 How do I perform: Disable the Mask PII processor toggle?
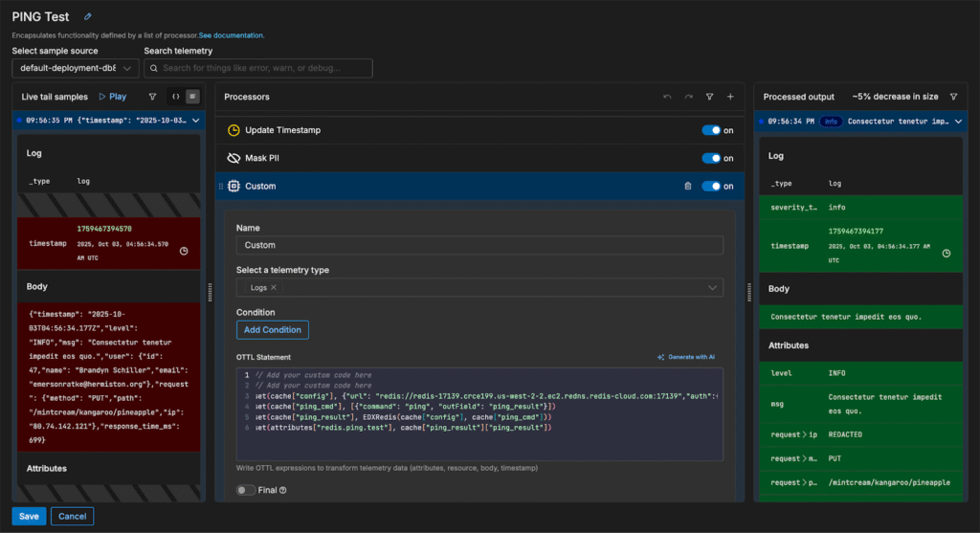pyautogui.click(x=711, y=159)
